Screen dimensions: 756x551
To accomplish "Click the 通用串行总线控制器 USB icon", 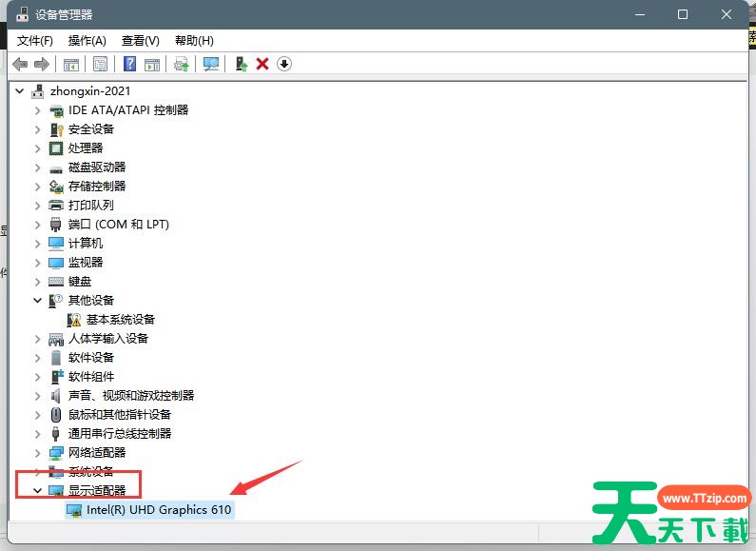I will [56, 433].
